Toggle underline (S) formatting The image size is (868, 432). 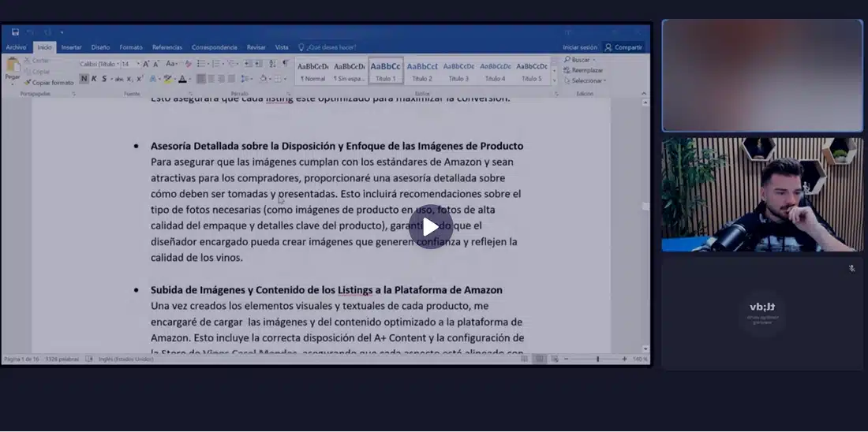pos(104,79)
